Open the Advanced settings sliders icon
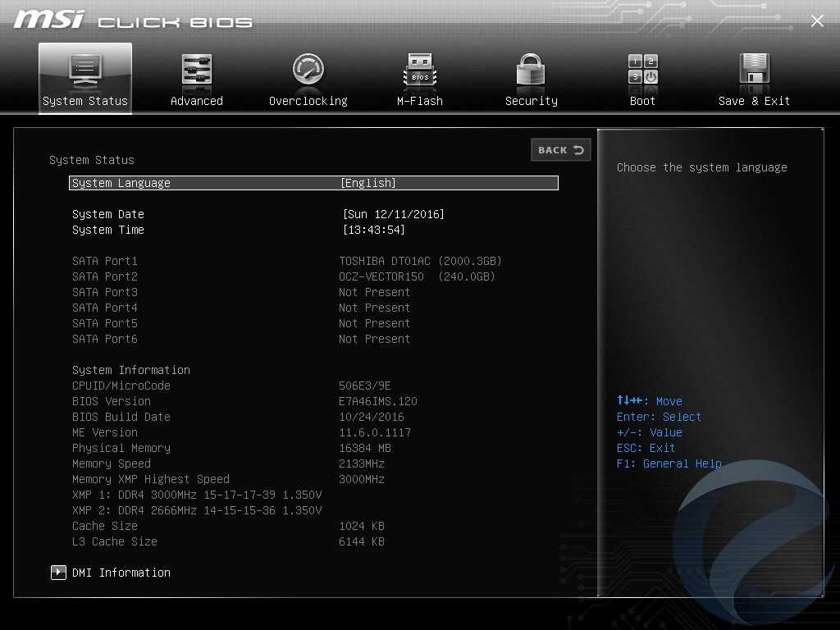840x630 pixels. (x=197, y=71)
